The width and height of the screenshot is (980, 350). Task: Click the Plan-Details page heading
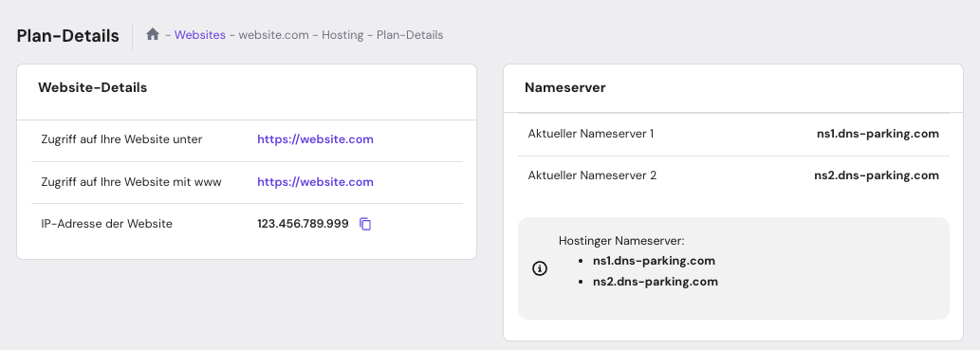[x=68, y=36]
